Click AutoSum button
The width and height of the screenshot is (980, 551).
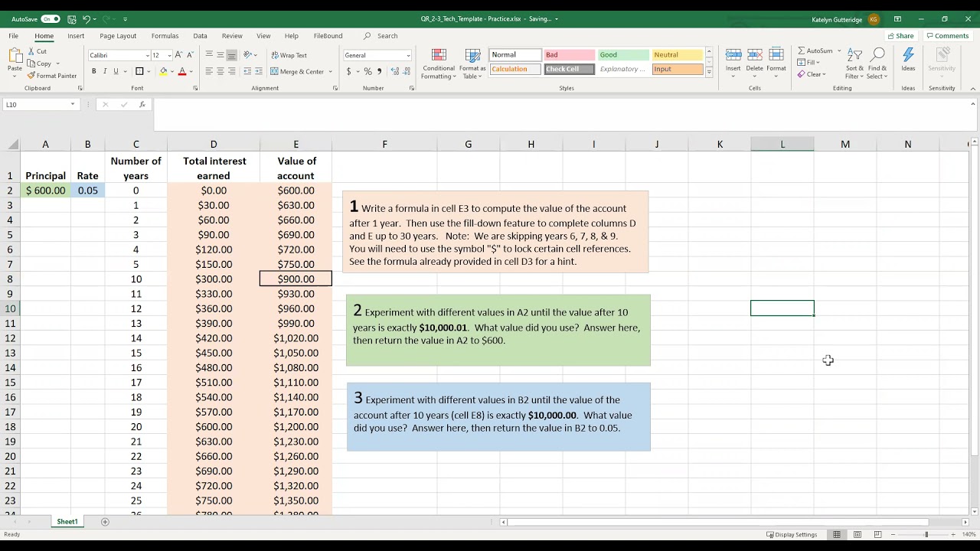815,51
